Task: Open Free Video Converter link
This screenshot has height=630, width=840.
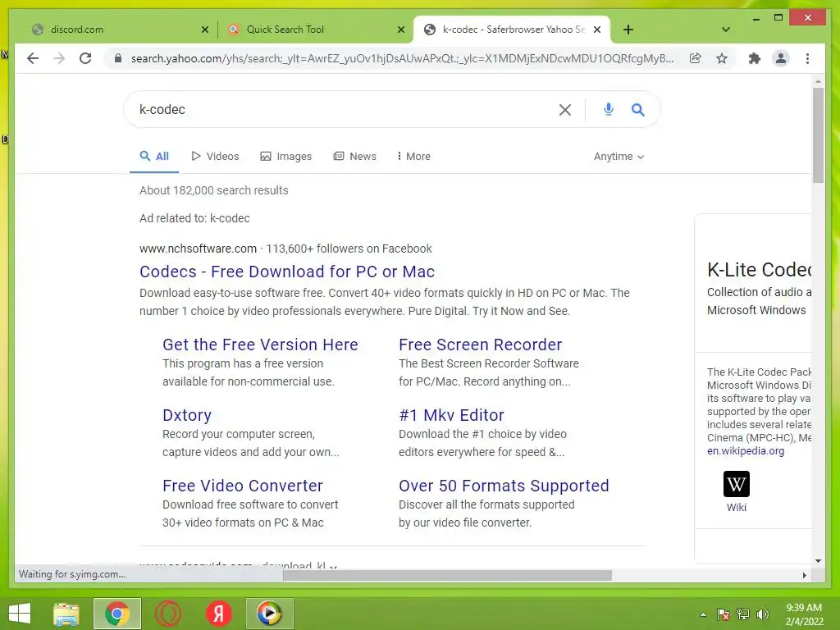Action: tap(243, 486)
